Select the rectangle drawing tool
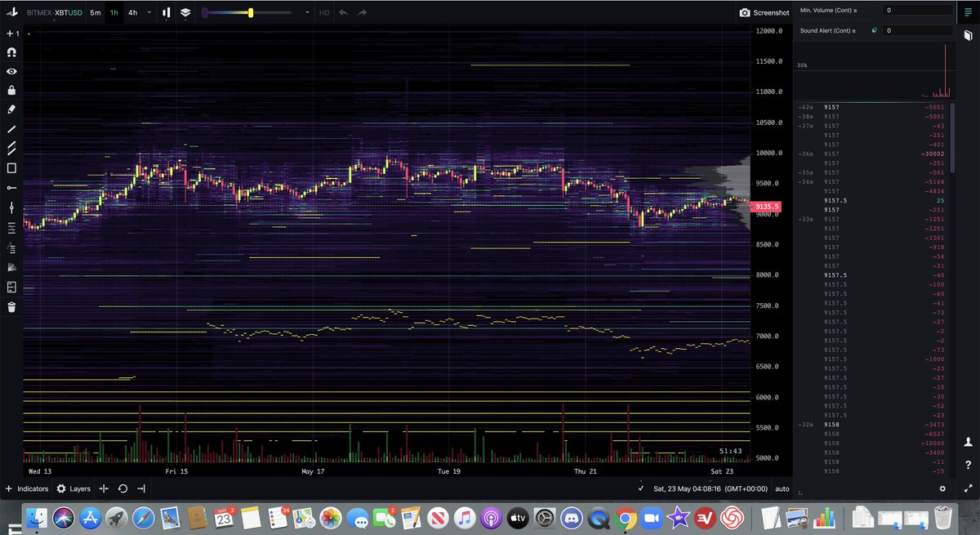This screenshot has height=535, width=980. (11, 168)
